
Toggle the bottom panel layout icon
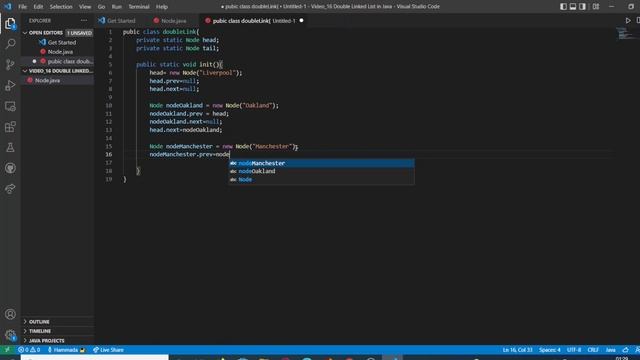click(x=573, y=7)
